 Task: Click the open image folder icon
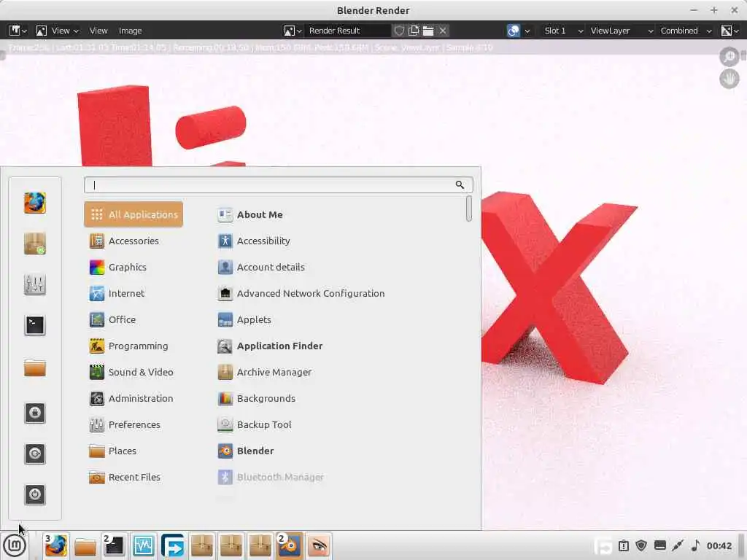click(428, 31)
